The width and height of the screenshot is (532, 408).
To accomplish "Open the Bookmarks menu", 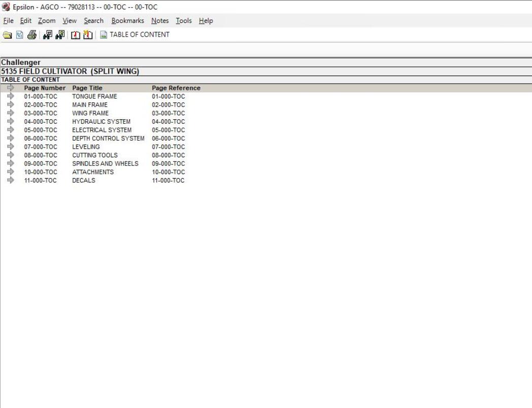I will (127, 21).
